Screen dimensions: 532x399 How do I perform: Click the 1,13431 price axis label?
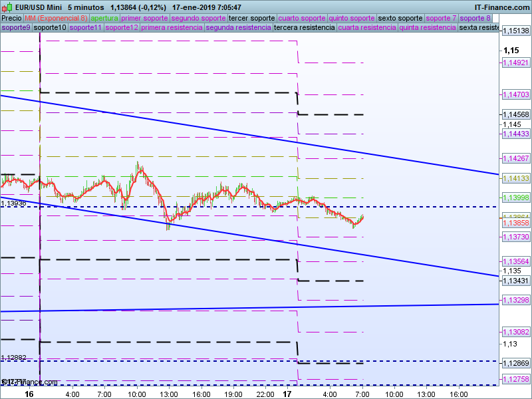[x=515, y=281]
